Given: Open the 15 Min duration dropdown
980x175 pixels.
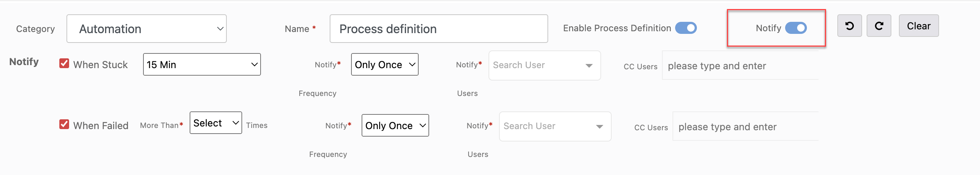Looking at the screenshot, I should [202, 64].
